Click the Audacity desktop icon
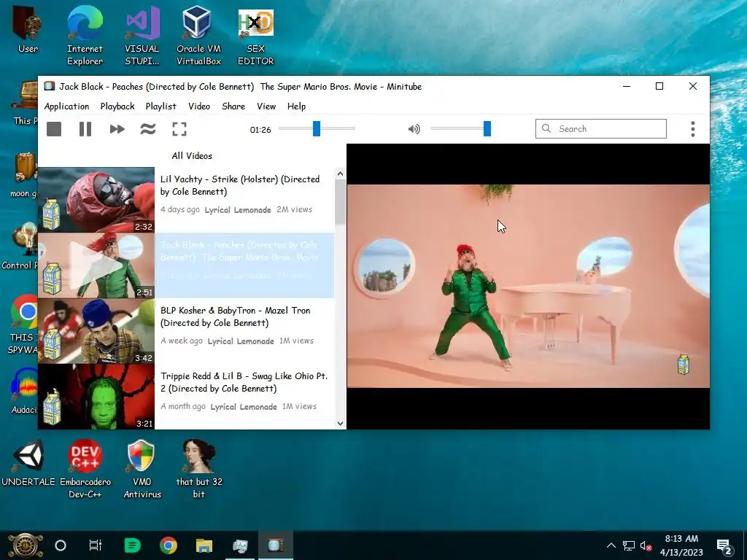The image size is (747, 560). point(24,391)
